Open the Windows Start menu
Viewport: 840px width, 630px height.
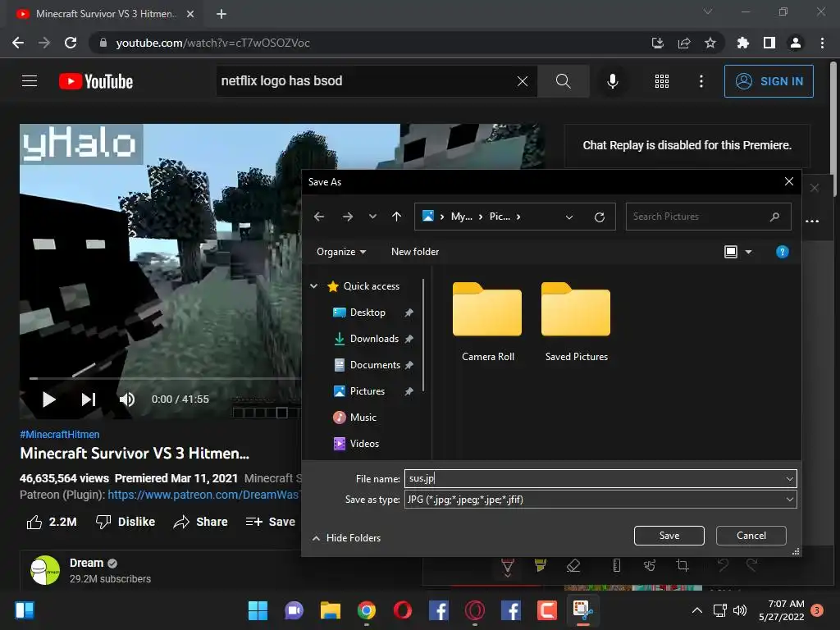pyautogui.click(x=258, y=610)
